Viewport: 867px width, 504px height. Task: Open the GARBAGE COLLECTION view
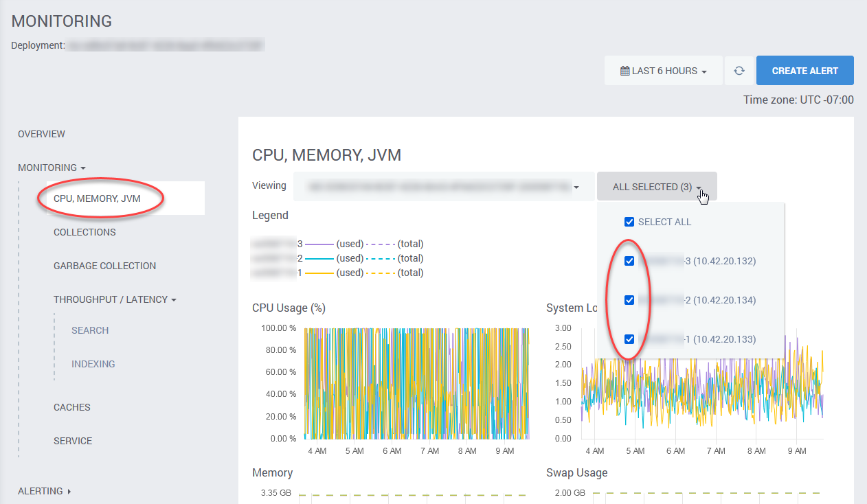[104, 266]
